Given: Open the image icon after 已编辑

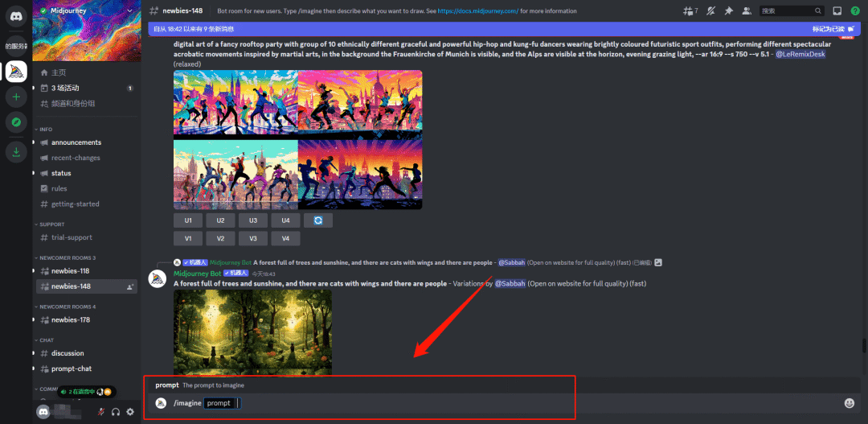Looking at the screenshot, I should tap(658, 263).
